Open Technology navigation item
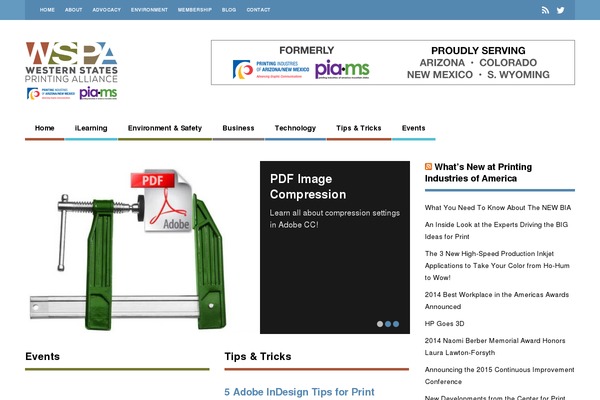Screen dimensions: 600x400 point(295,128)
